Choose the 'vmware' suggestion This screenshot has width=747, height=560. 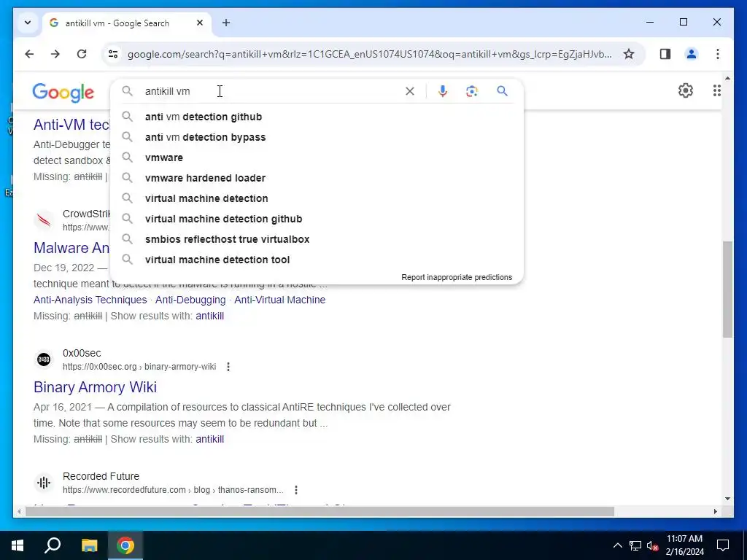point(317,157)
